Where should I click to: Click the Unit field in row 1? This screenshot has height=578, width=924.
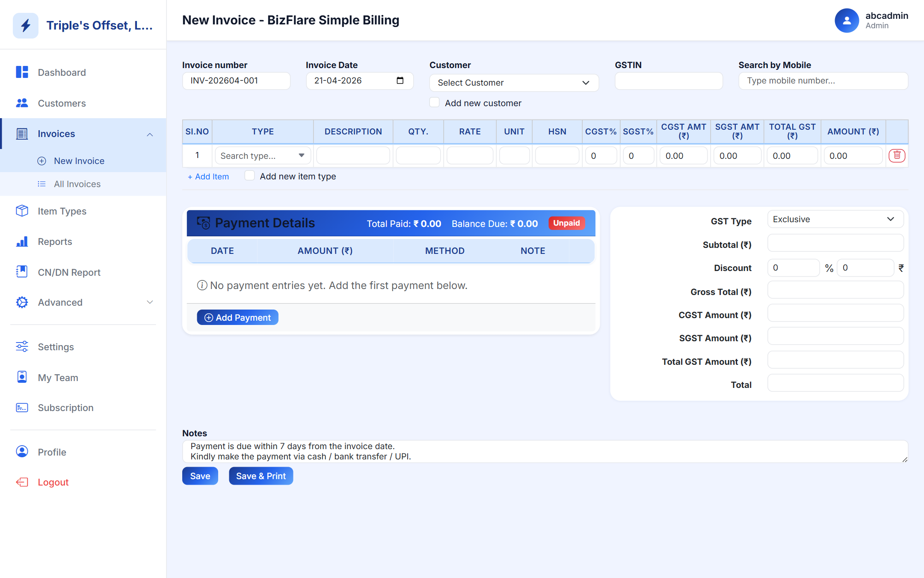coord(514,156)
